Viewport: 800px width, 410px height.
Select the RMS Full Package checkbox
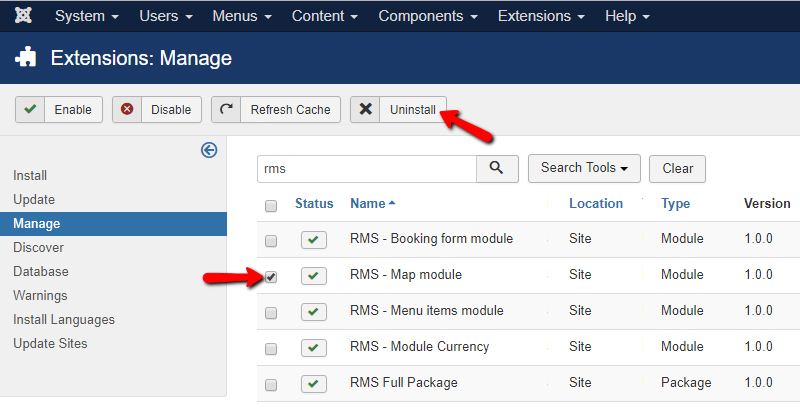[x=271, y=384]
